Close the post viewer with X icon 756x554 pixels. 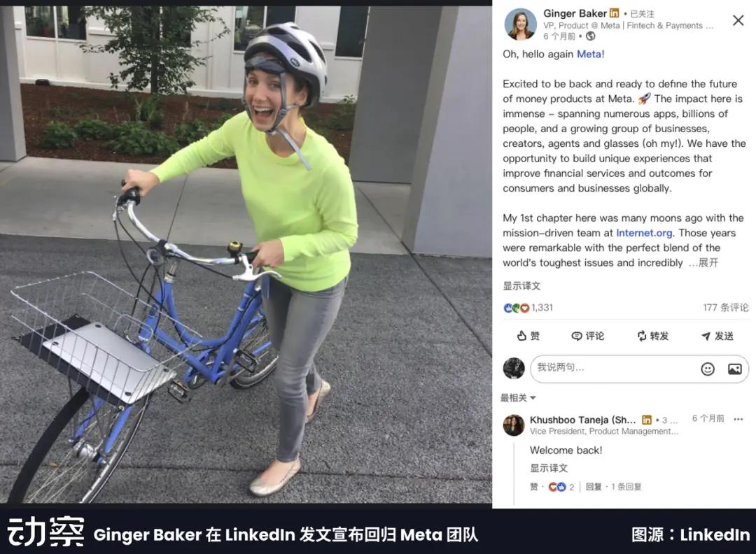(738, 20)
